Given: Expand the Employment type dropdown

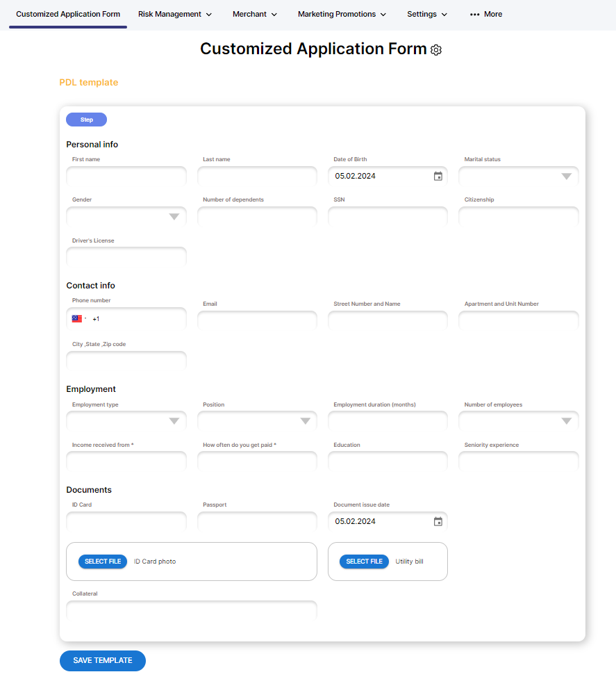Looking at the screenshot, I should point(174,421).
